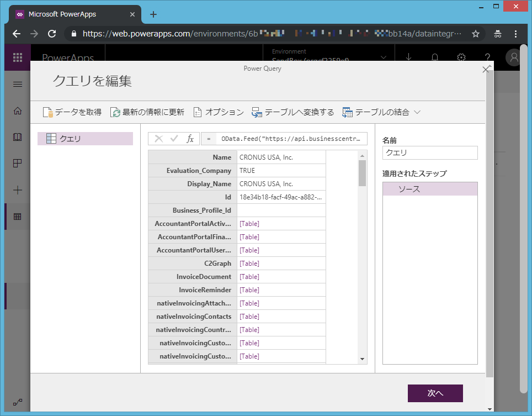The image size is (532, 416).
Task: Open the PowerApps app launcher waffle
Action: (x=18, y=57)
